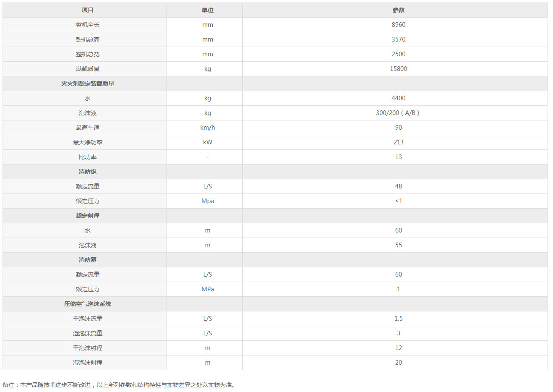553x392 pixels.
Task: Click the 参数 column header
Action: coord(399,10)
